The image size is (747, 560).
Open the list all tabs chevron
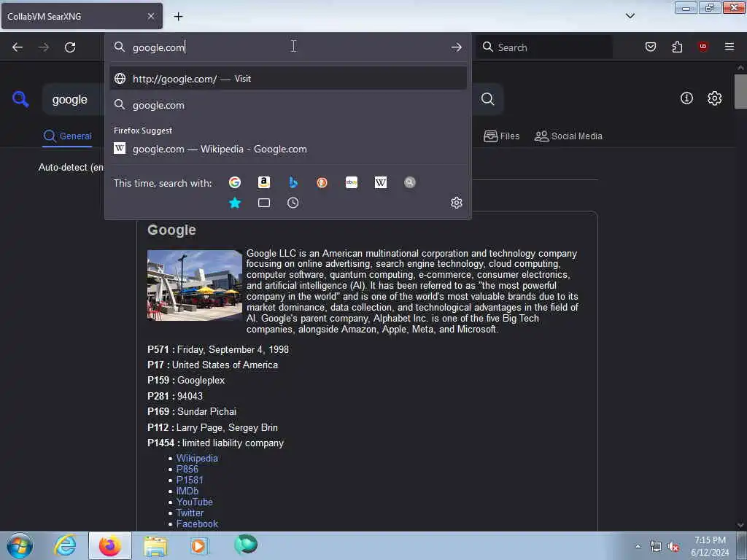[630, 16]
